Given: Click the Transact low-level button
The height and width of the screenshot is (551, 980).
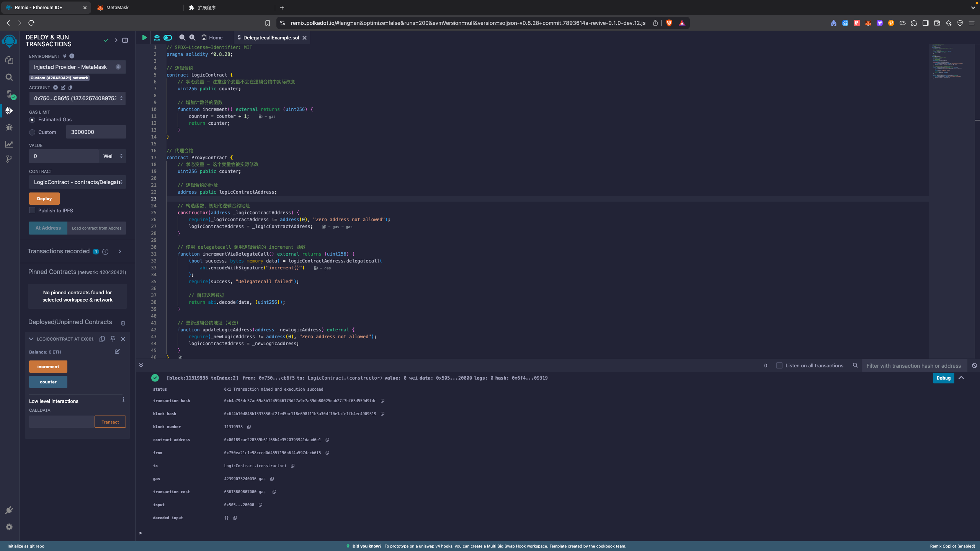Looking at the screenshot, I should pyautogui.click(x=110, y=422).
